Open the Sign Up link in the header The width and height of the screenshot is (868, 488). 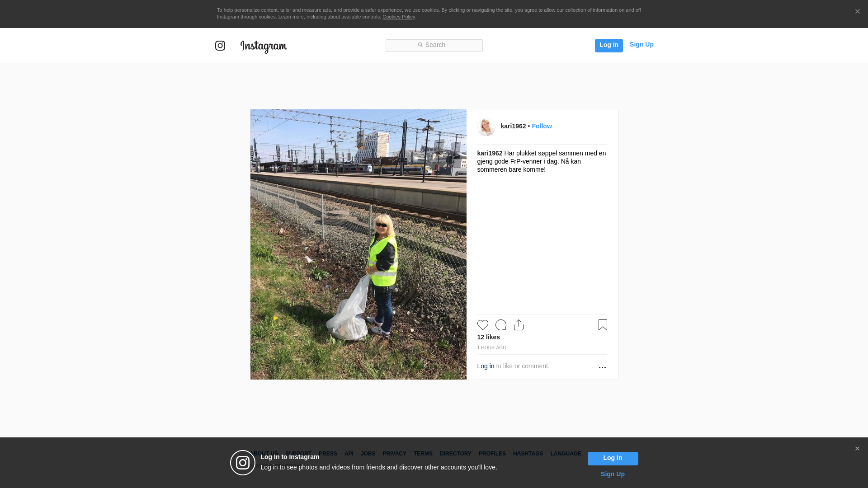tap(642, 44)
